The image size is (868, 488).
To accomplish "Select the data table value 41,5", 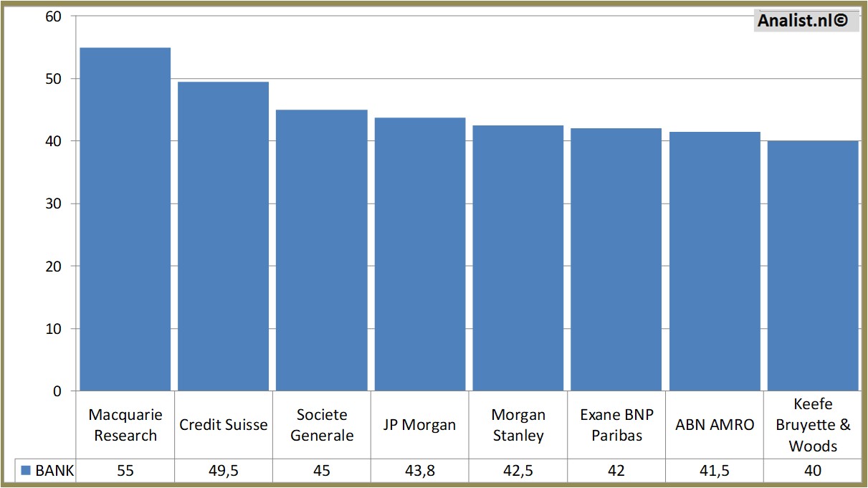I will 715,471.
